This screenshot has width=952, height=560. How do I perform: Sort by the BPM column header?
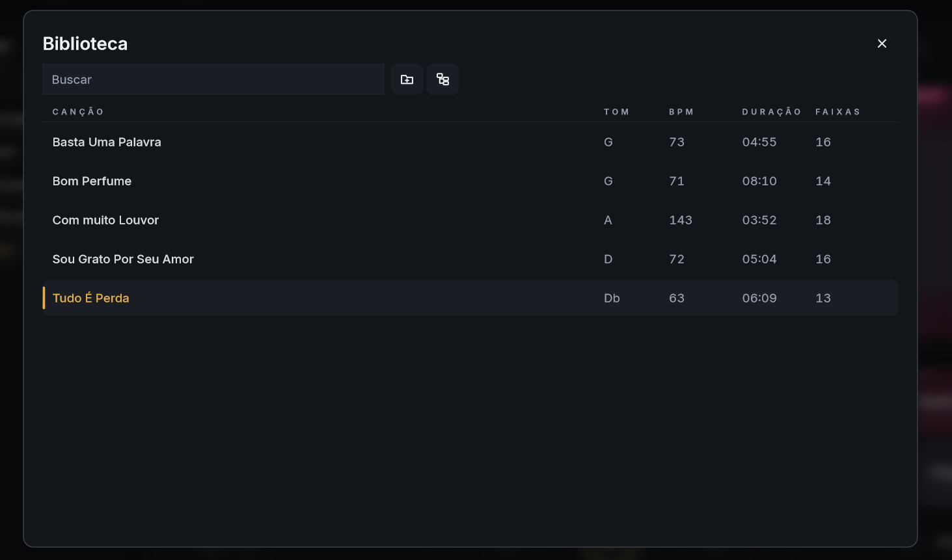click(681, 112)
